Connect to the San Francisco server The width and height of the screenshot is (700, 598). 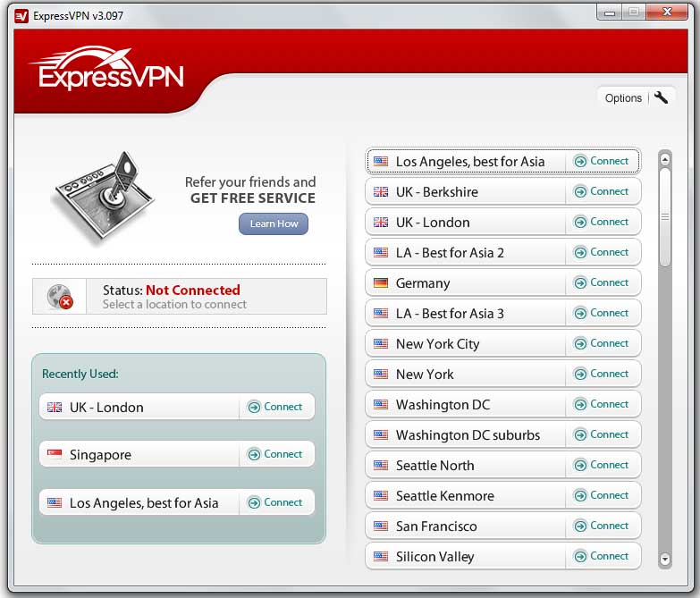pyautogui.click(x=603, y=526)
